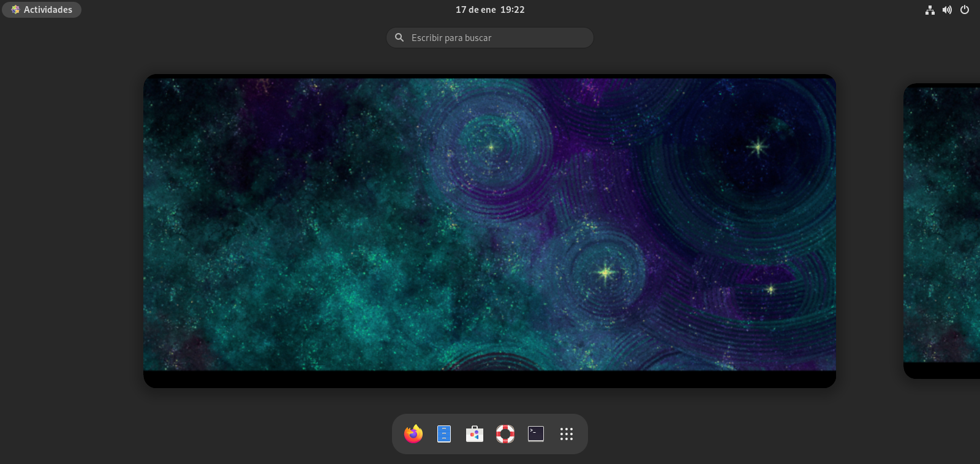Screen dimensions: 980x464
Task: Click the black strip under the right workspace preview
Action: [x=943, y=370]
